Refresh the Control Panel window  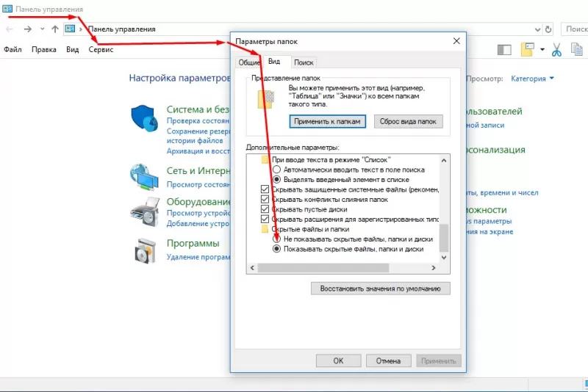click(548, 29)
